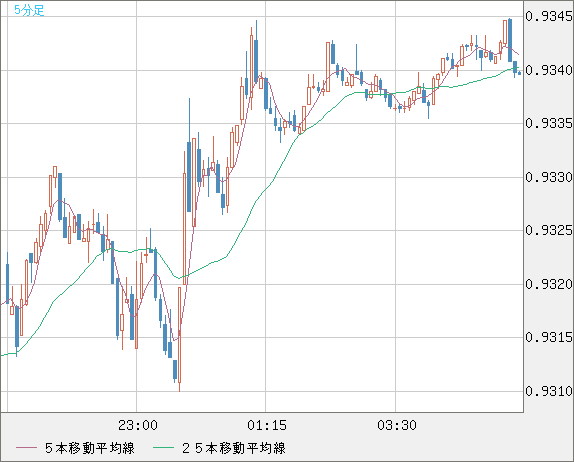
Task: Click the 0.9335 price axis label
Action: click(548, 123)
